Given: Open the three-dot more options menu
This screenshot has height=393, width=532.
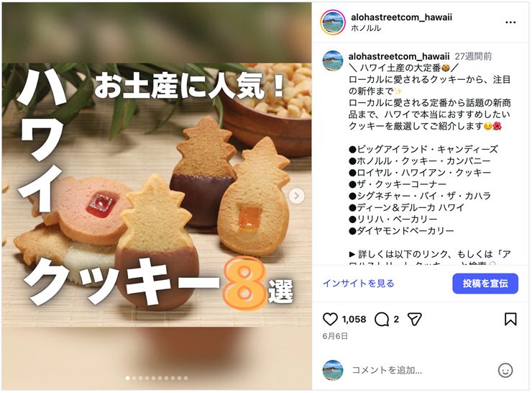Looking at the screenshot, I should [510, 22].
